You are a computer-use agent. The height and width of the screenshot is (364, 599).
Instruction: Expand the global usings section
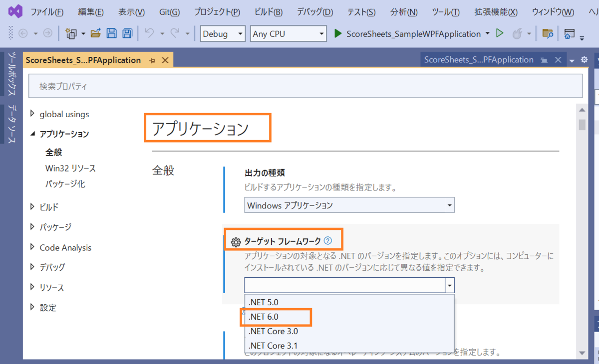(32, 114)
